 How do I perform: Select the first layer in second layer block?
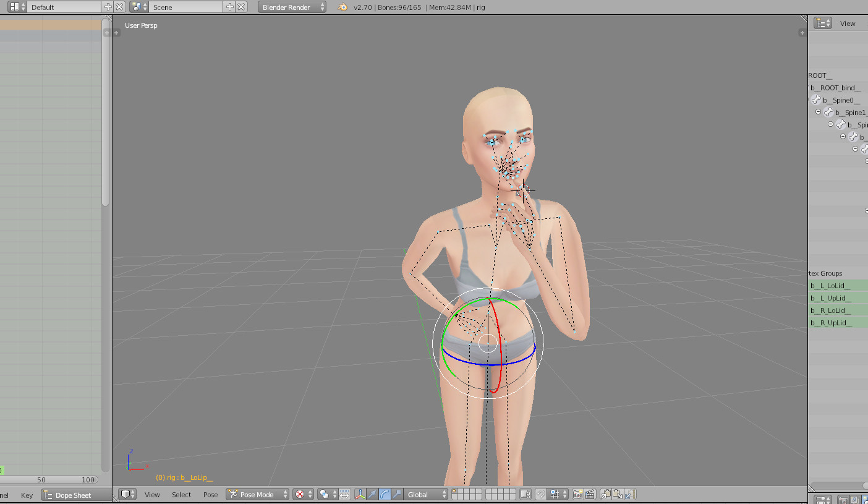coord(488,492)
